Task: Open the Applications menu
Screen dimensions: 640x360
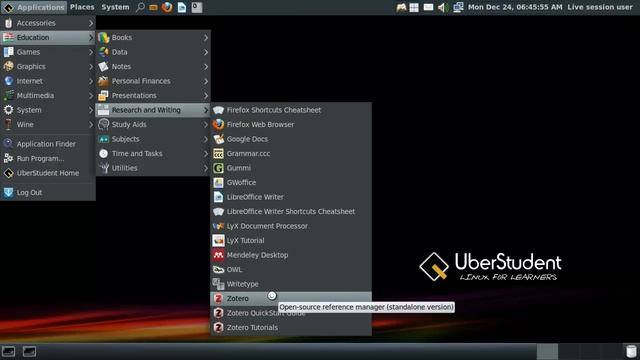Action: click(x=34, y=7)
